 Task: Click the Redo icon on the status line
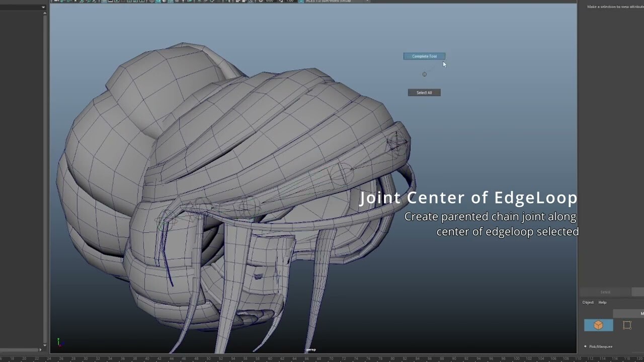(88, 2)
